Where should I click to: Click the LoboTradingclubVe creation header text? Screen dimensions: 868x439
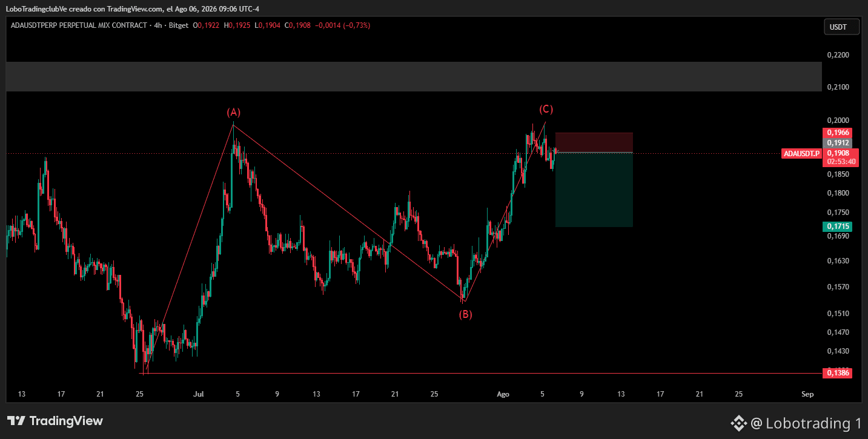(133, 8)
